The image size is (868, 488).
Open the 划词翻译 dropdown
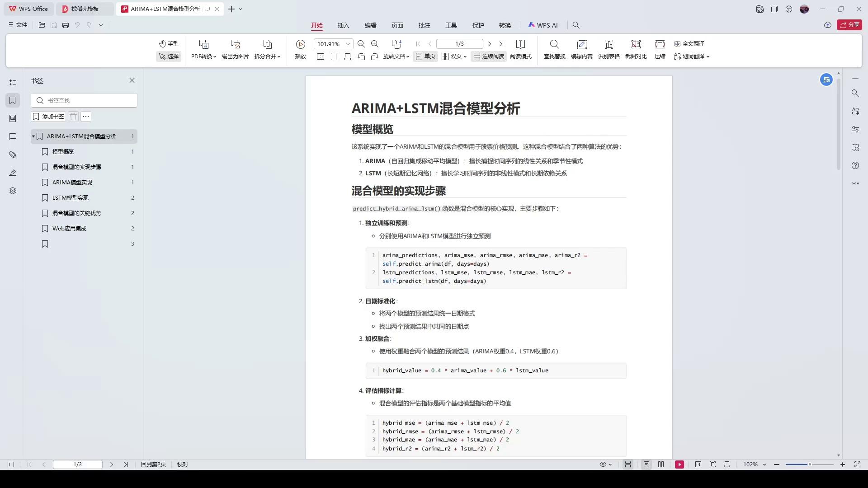pyautogui.click(x=691, y=56)
